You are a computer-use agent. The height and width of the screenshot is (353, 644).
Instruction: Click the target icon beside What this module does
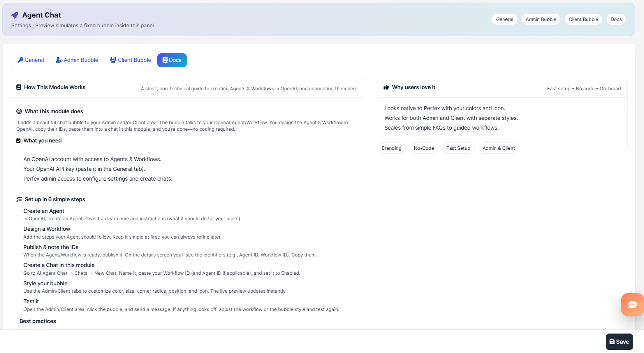coord(18,111)
